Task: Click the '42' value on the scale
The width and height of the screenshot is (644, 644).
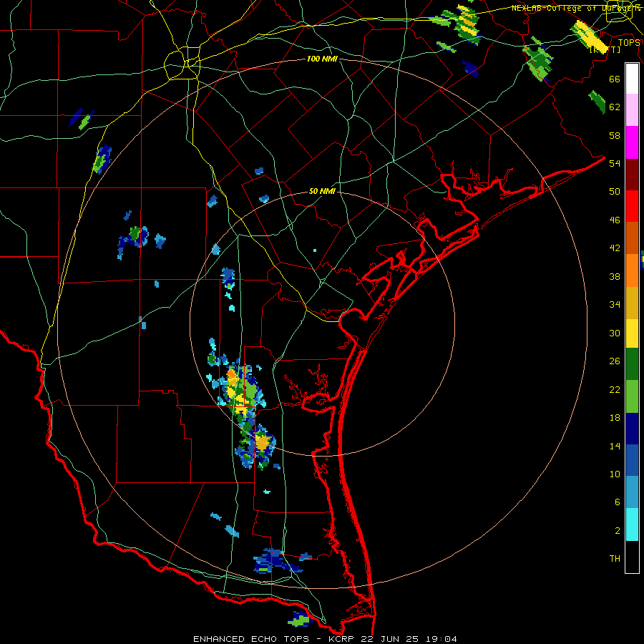Action: 615,248
